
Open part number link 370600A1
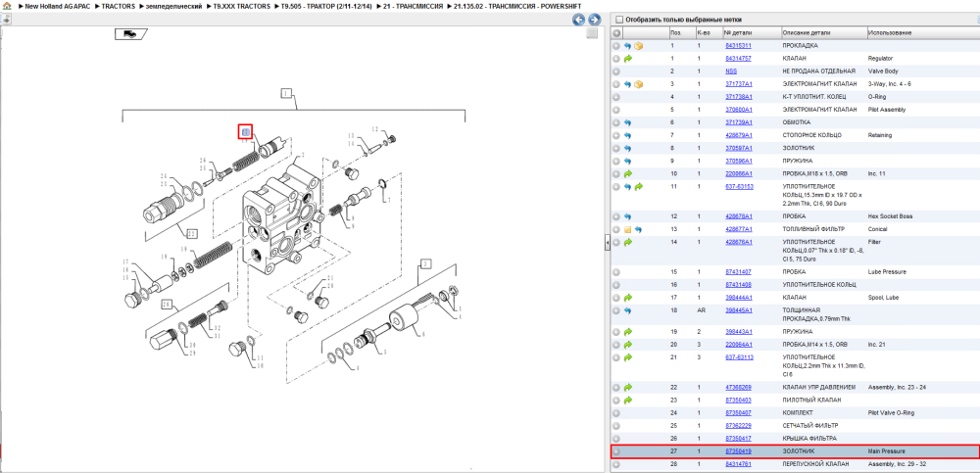(739, 110)
